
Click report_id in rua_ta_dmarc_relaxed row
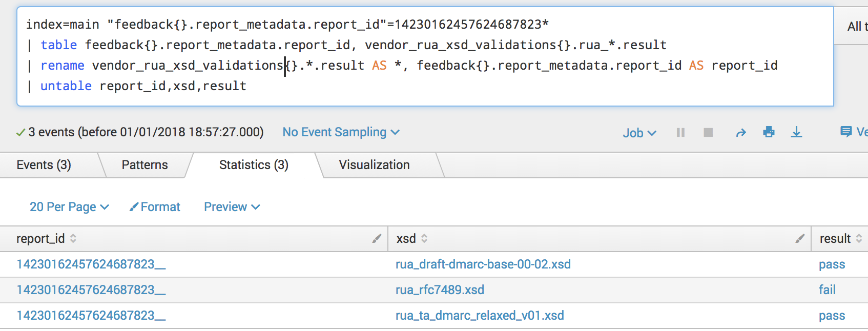coord(91,316)
